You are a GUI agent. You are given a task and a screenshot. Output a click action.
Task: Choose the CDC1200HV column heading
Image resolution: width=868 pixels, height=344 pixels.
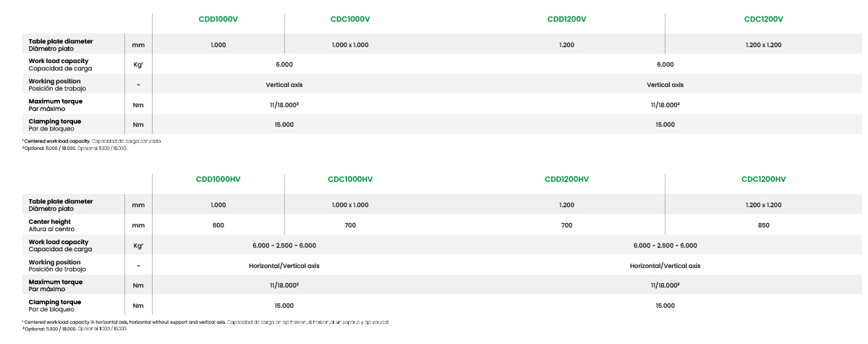(x=763, y=179)
